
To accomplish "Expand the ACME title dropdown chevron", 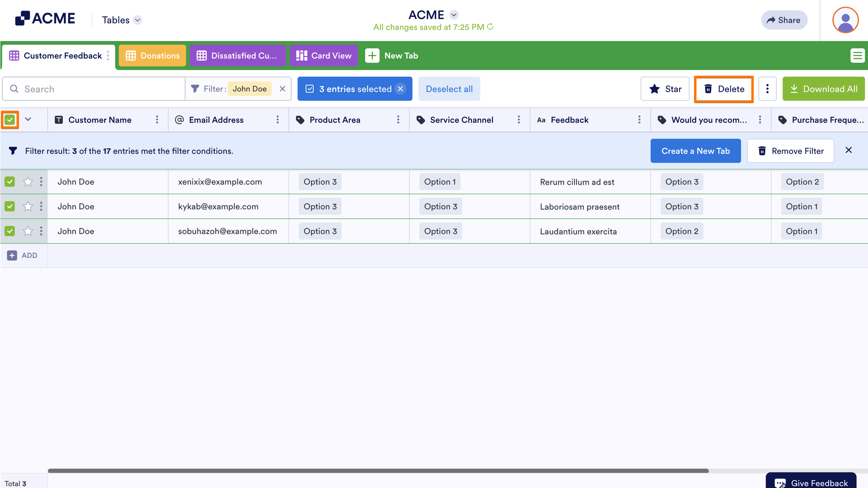I will click(x=454, y=15).
